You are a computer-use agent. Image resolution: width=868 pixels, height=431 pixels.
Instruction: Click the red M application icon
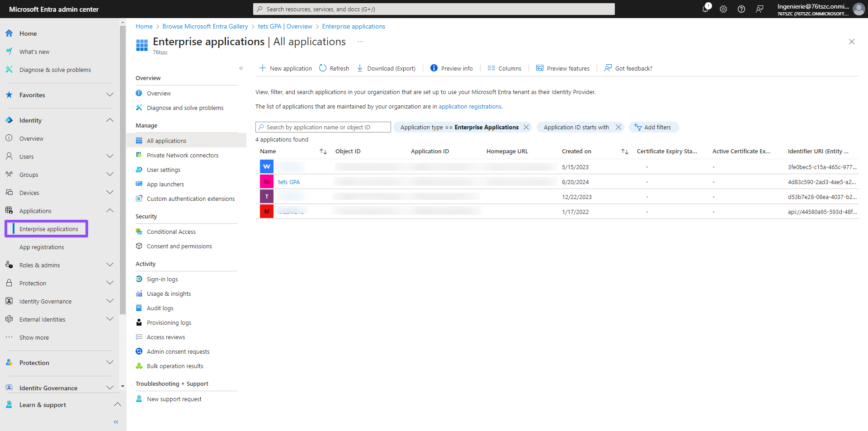pos(267,211)
